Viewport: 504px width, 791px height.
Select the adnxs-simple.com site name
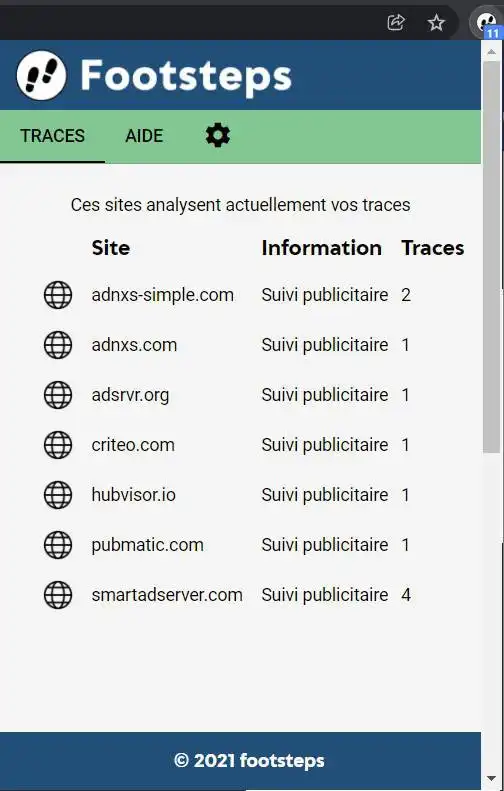(162, 295)
